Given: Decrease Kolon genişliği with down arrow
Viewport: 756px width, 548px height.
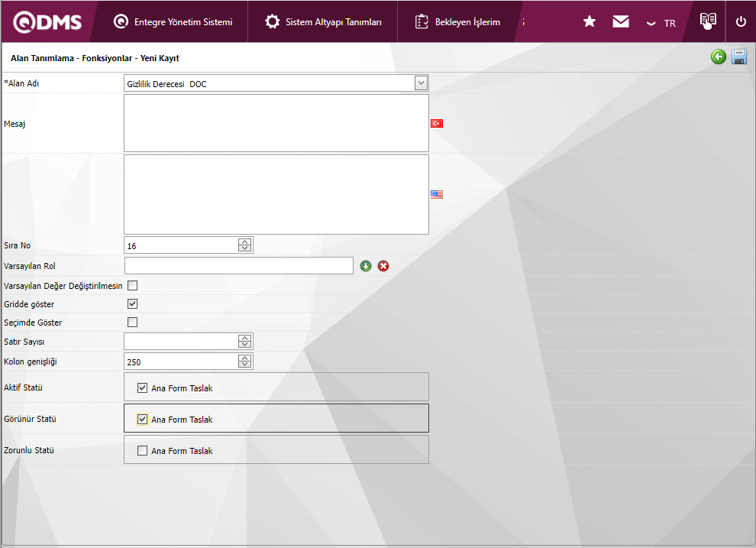Looking at the screenshot, I should [245, 365].
